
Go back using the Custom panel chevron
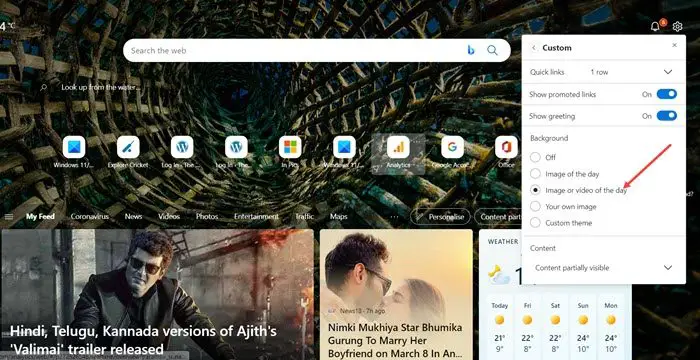[533, 48]
